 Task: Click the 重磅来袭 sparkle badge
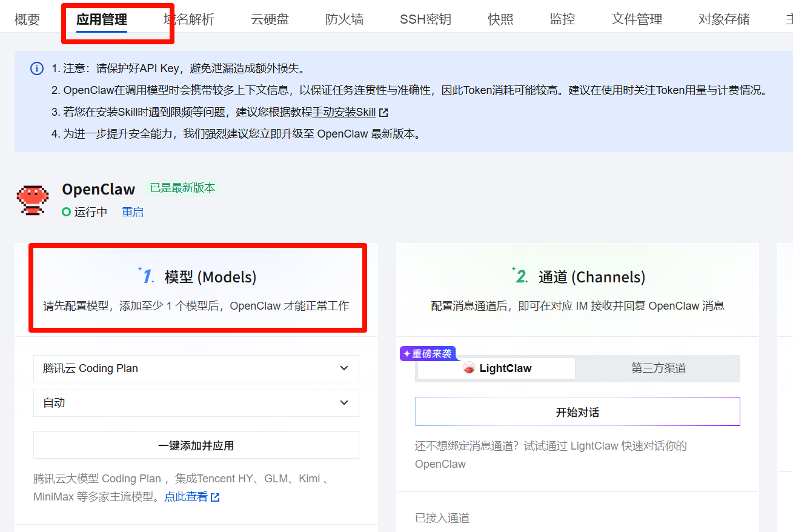tap(427, 354)
